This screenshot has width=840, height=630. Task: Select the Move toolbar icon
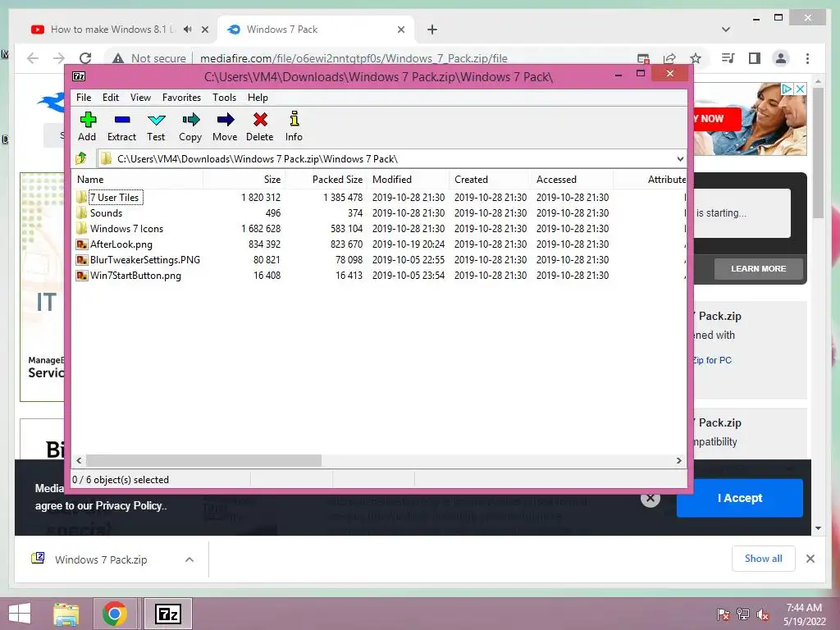click(x=225, y=120)
